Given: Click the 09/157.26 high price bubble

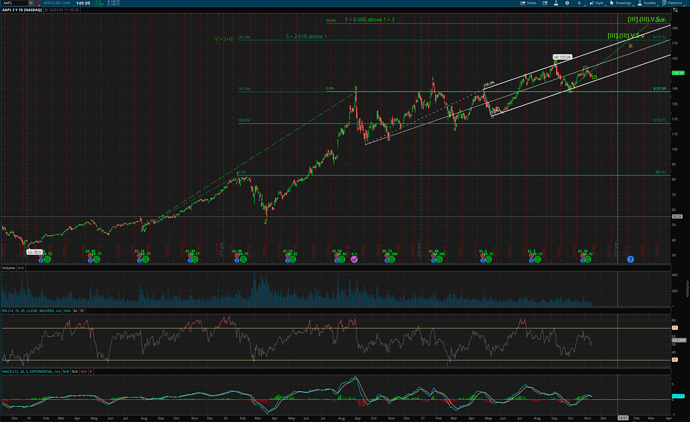Looking at the screenshot, I should point(562,57).
